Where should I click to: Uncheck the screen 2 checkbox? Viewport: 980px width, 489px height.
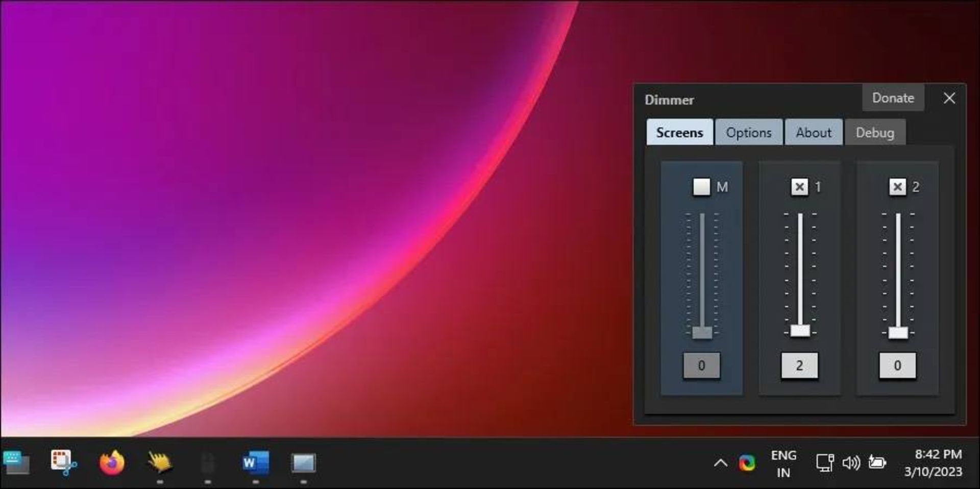click(x=897, y=187)
